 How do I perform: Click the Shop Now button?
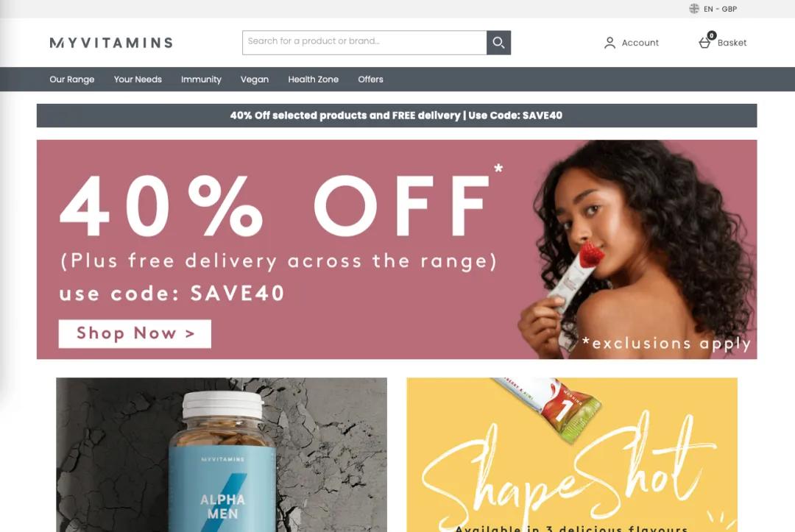tap(135, 334)
